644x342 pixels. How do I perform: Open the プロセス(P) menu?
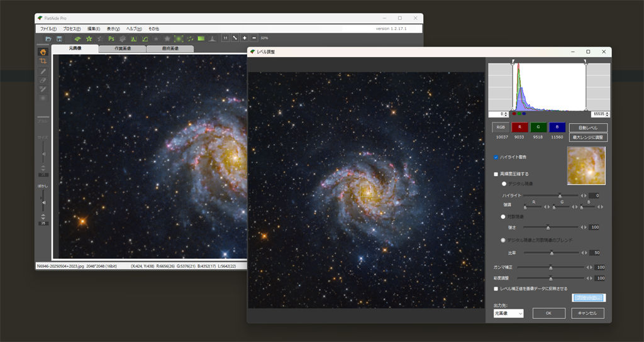click(x=72, y=29)
